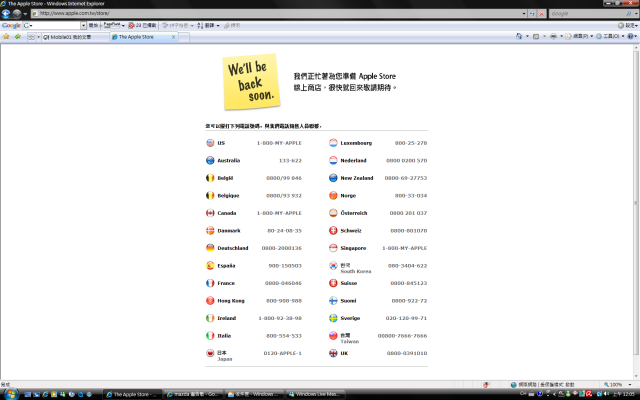Select the New Zealand country name

pos(357,178)
